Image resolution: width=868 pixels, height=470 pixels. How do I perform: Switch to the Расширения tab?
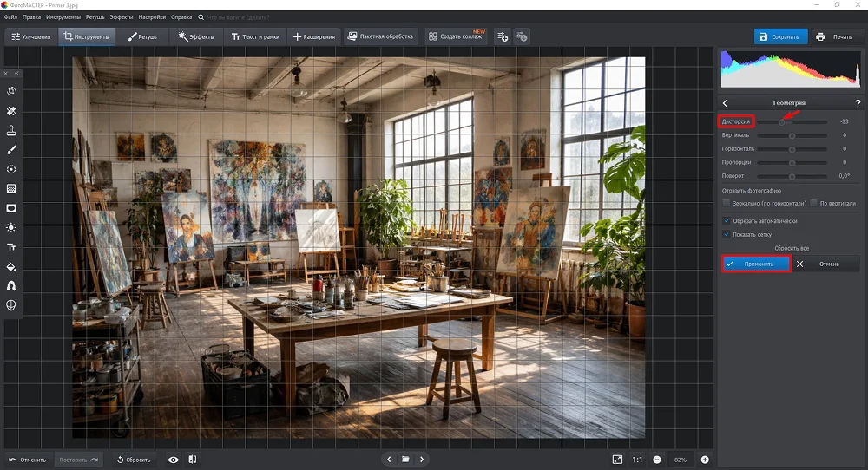click(314, 36)
